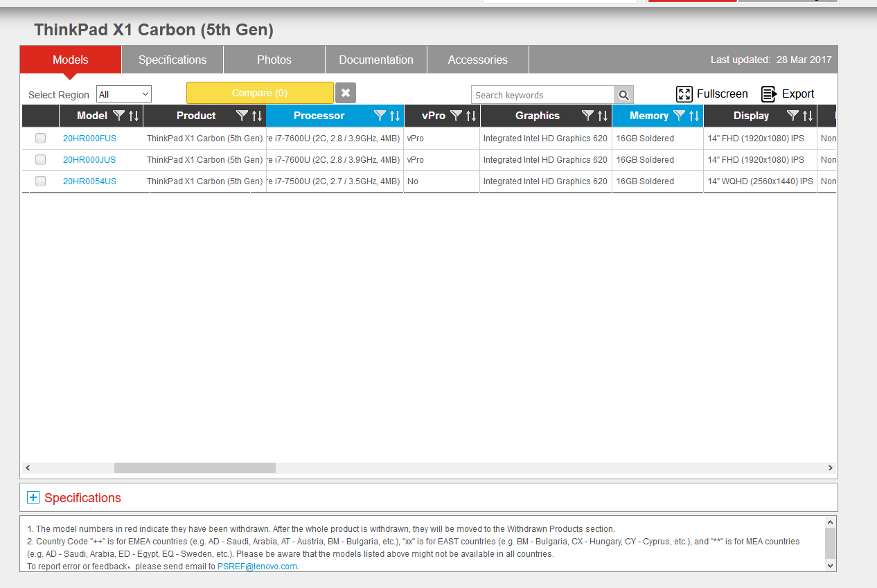Open the Photos tab
The height and width of the screenshot is (588, 877).
coord(274,60)
